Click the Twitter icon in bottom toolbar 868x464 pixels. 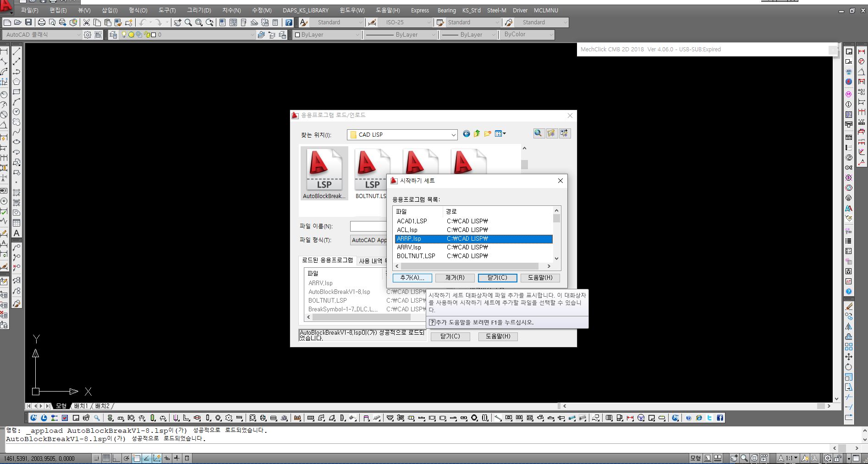(x=709, y=418)
